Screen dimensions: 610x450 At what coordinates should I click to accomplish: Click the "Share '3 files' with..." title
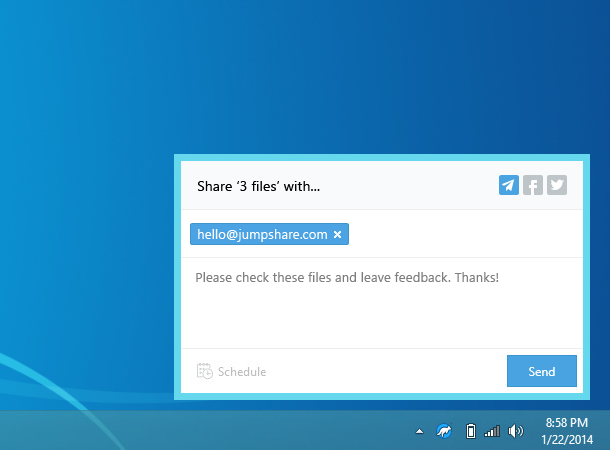(x=258, y=186)
